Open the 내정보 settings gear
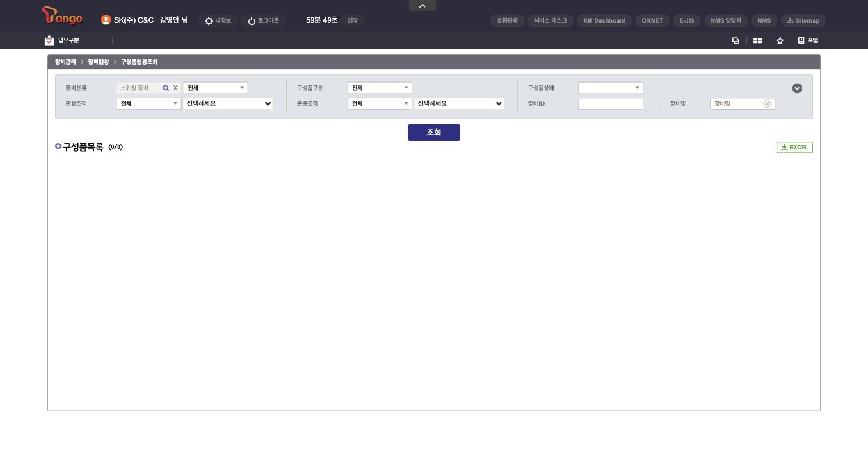Viewport: 868px width, 472px height. click(x=209, y=21)
